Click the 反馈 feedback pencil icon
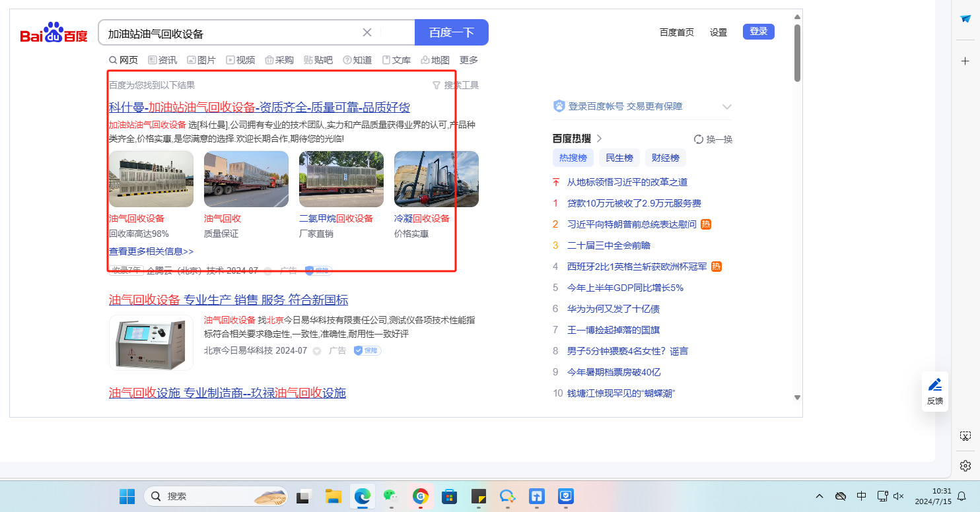 [935, 385]
